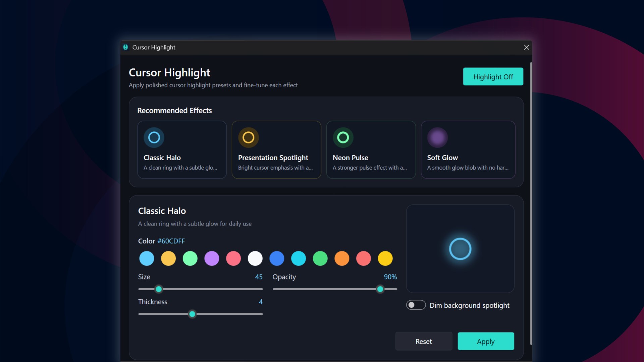This screenshot has width=644, height=362.
Task: Select the Classic Halo ring icon
Action: coord(154,137)
